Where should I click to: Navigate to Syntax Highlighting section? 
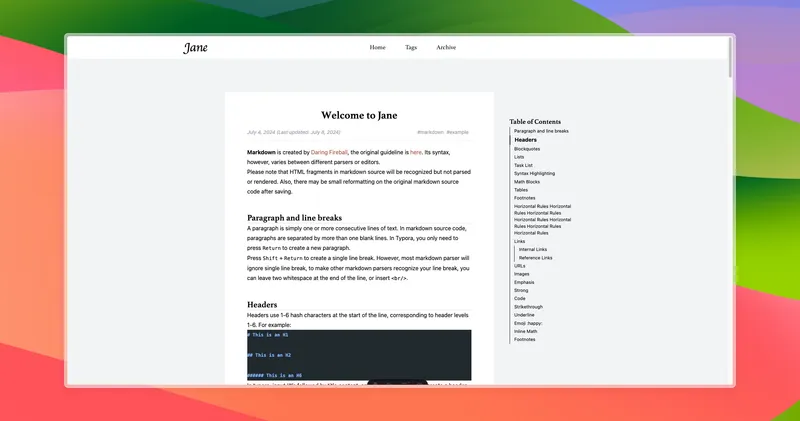click(534, 173)
